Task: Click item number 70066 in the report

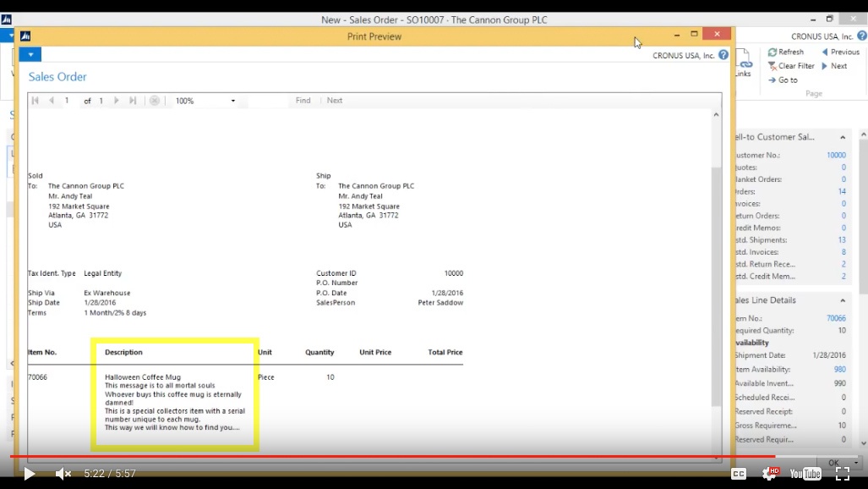Action: pos(38,377)
